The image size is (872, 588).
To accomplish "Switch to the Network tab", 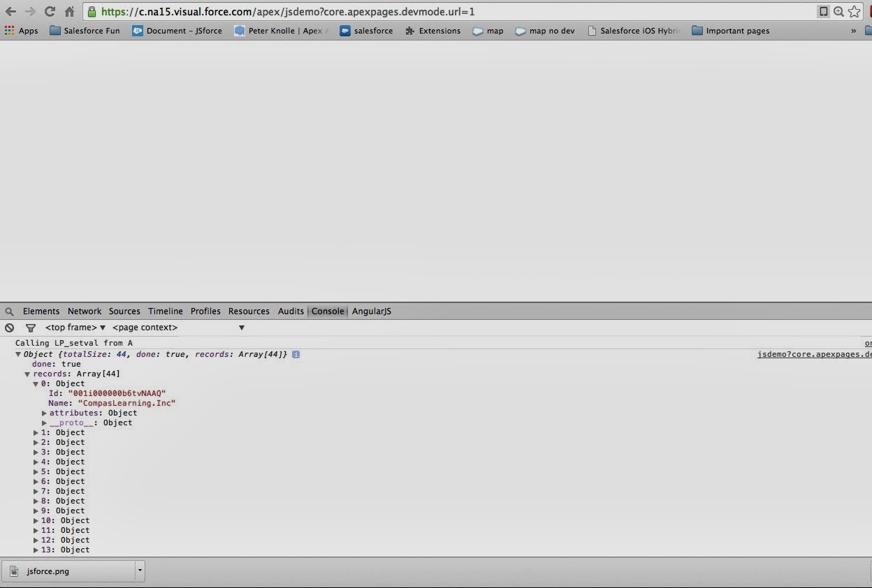I will 85,311.
